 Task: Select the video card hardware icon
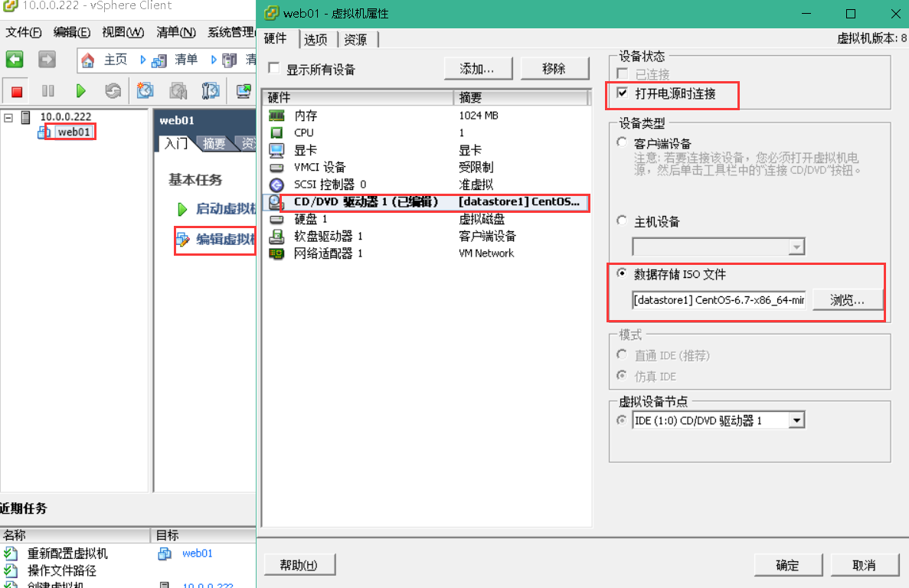[276, 151]
